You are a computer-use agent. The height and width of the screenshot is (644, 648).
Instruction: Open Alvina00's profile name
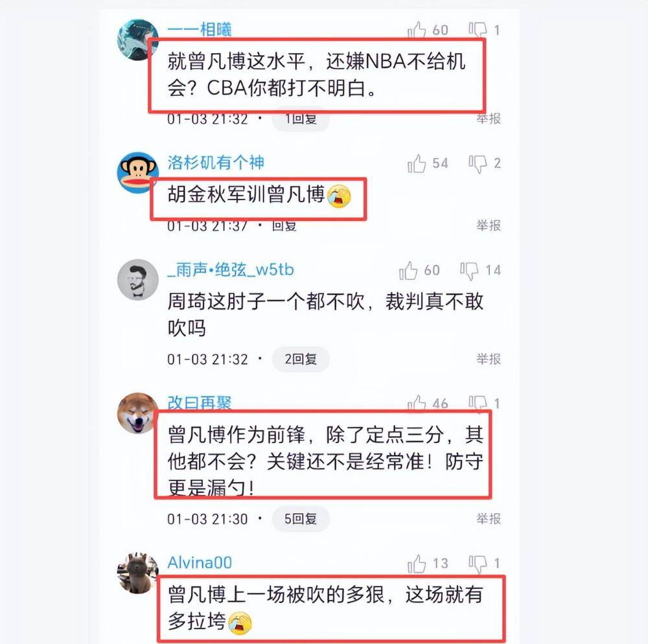point(200,562)
